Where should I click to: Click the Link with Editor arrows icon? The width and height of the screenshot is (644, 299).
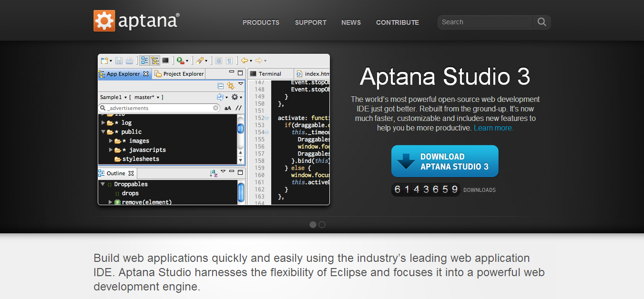231,86
